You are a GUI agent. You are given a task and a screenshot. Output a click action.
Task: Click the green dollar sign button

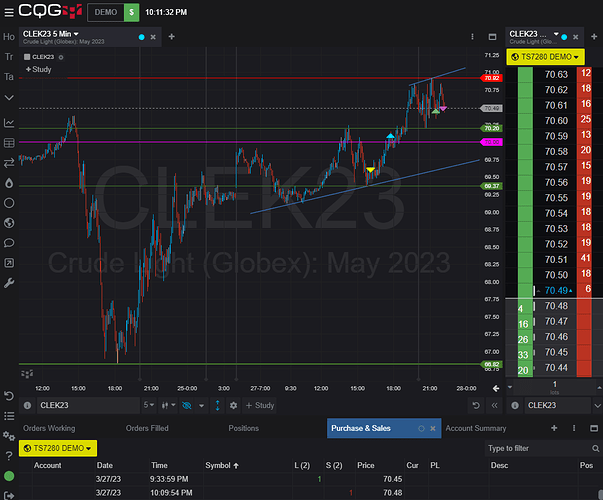coord(132,12)
